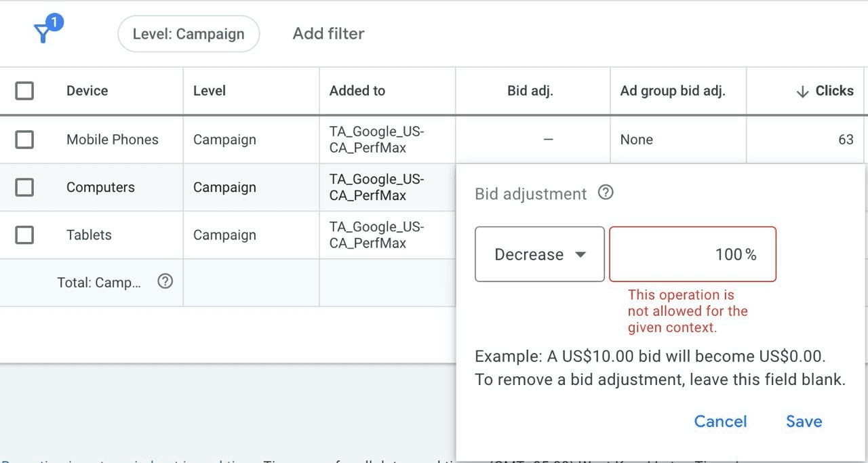The height and width of the screenshot is (463, 868).
Task: Open the Level: Campaign filter chip
Action: pos(189,33)
